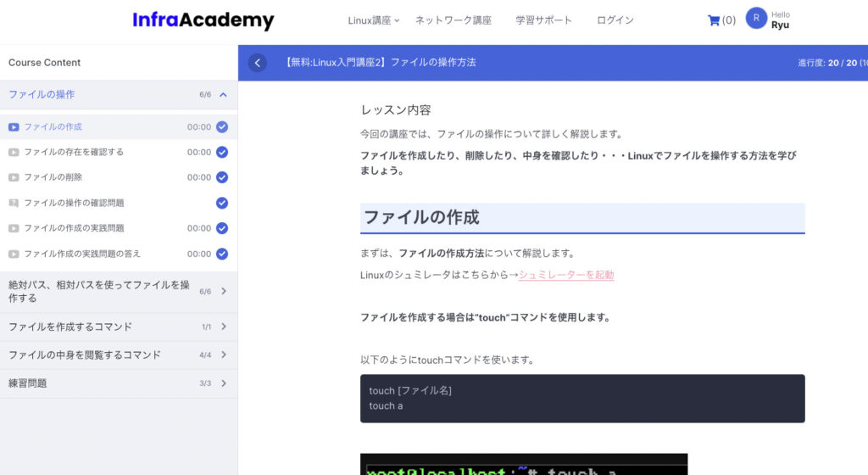
Task: Click the ファイルの操作 section title
Action: point(42,95)
